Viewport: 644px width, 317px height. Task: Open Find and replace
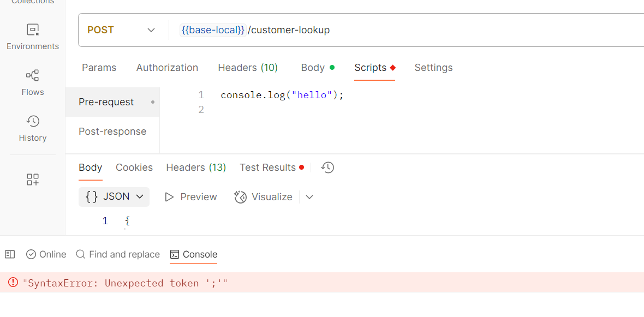pos(118,254)
